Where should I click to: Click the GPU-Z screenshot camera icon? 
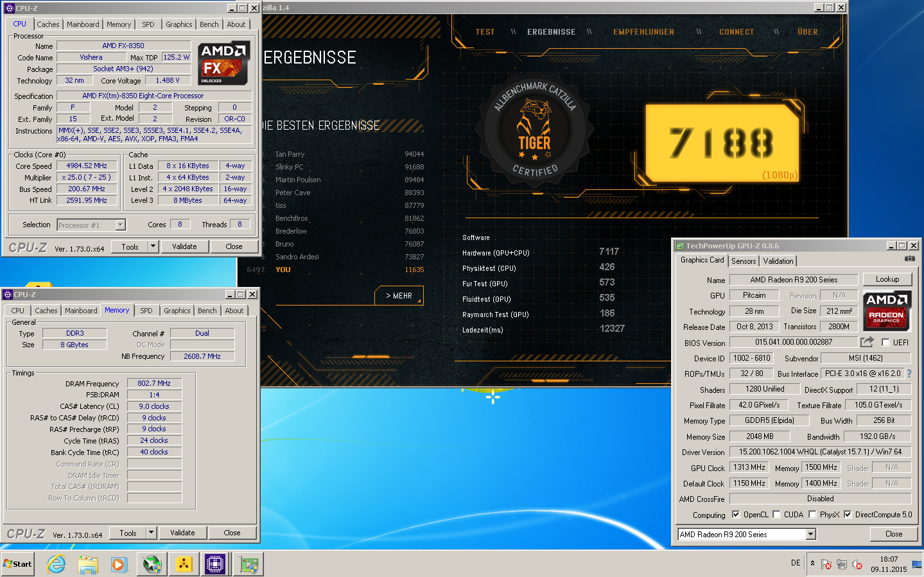[909, 259]
